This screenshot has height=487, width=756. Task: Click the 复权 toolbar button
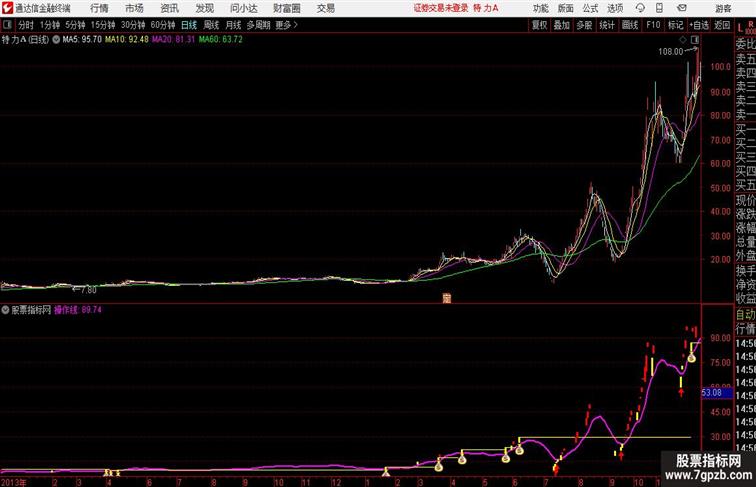(539, 25)
